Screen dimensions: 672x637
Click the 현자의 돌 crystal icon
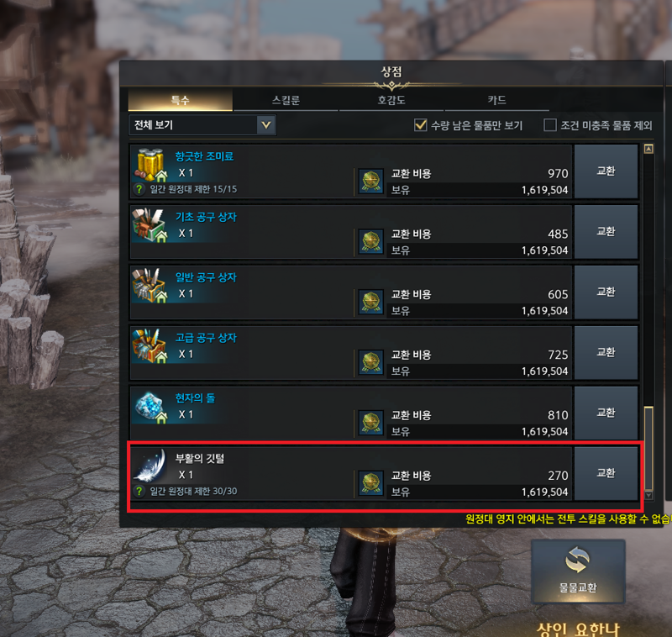click(150, 407)
